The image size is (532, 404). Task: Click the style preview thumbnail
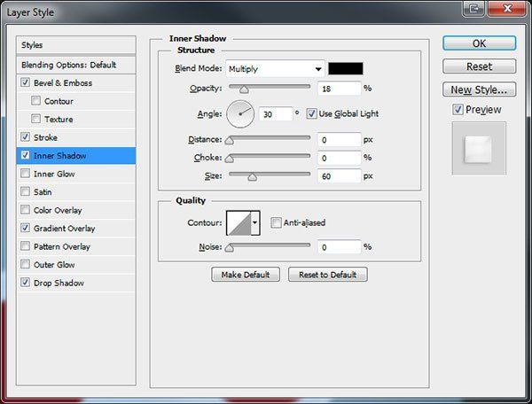479,149
